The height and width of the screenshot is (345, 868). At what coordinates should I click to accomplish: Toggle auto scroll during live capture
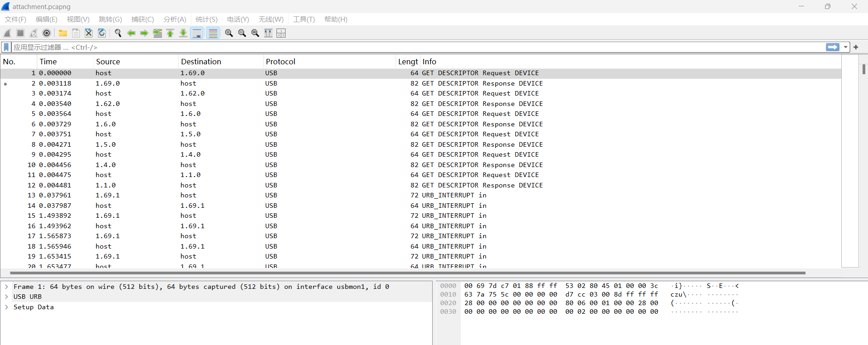[197, 33]
